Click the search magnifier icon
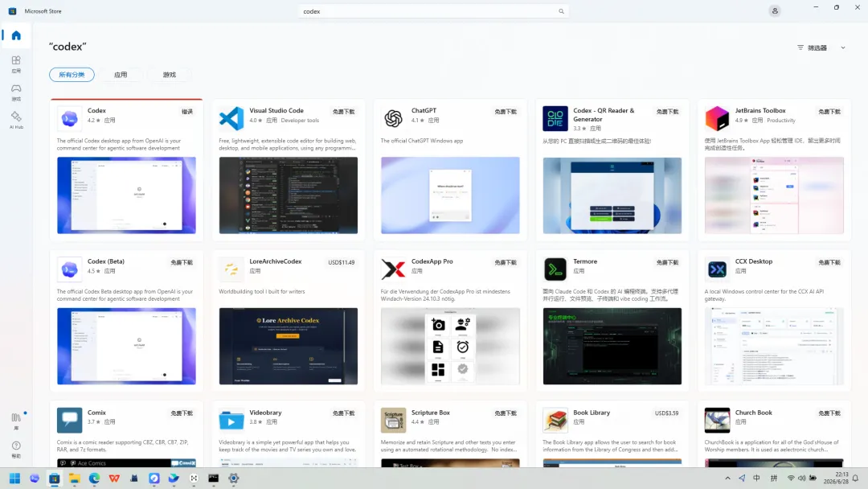 [x=561, y=11]
